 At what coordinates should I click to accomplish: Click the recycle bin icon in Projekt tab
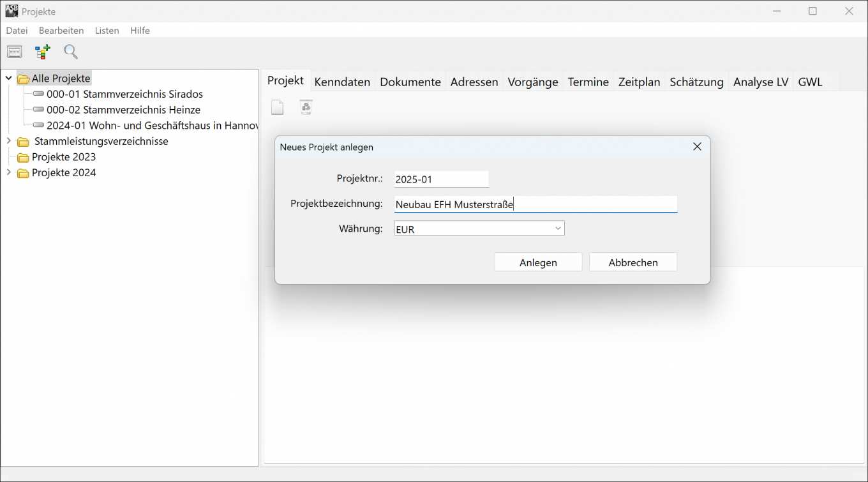pyautogui.click(x=306, y=107)
